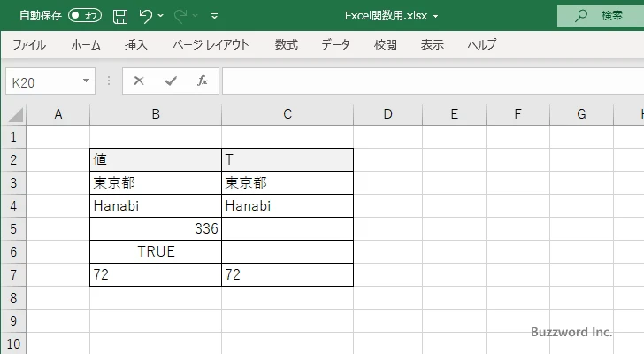The image size is (644, 354).
Task: Select cell B2 containing 値
Action: click(156, 160)
